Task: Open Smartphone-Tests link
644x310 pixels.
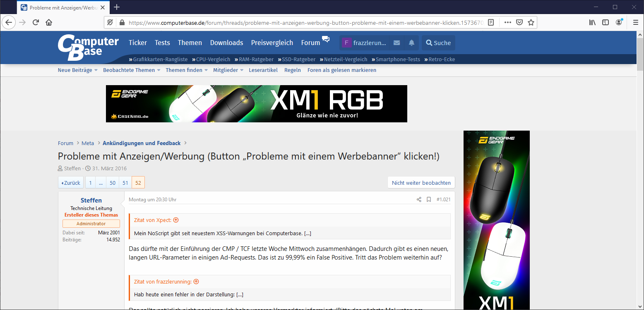Action: 398,60
